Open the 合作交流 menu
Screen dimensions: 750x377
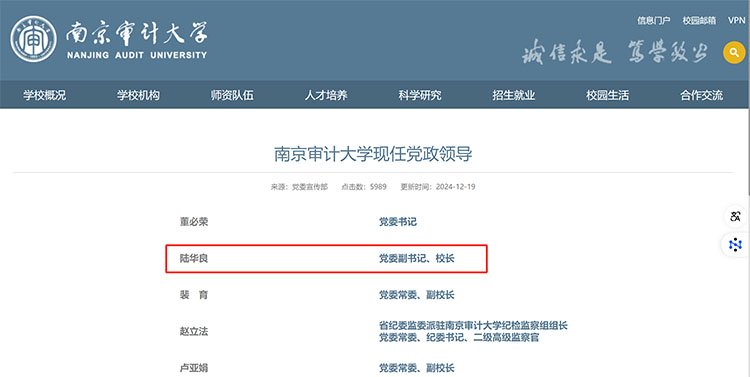701,95
